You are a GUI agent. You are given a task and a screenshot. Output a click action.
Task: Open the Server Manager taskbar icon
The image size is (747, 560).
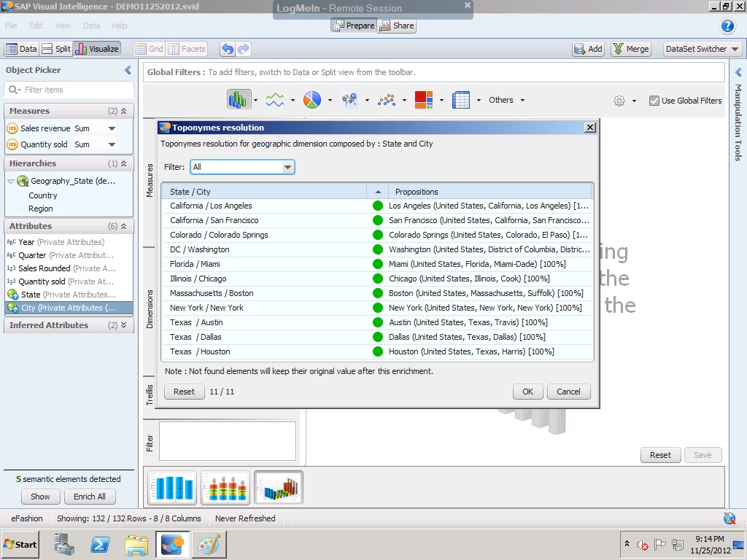[x=64, y=544]
